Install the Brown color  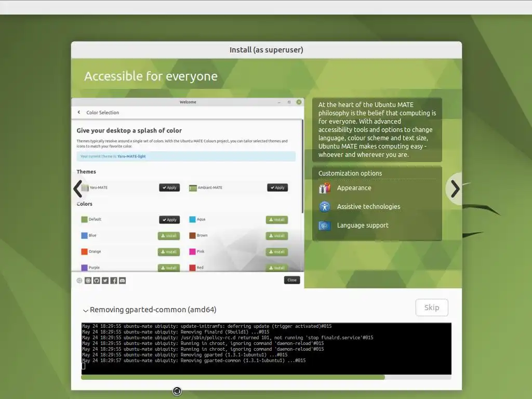pos(277,236)
